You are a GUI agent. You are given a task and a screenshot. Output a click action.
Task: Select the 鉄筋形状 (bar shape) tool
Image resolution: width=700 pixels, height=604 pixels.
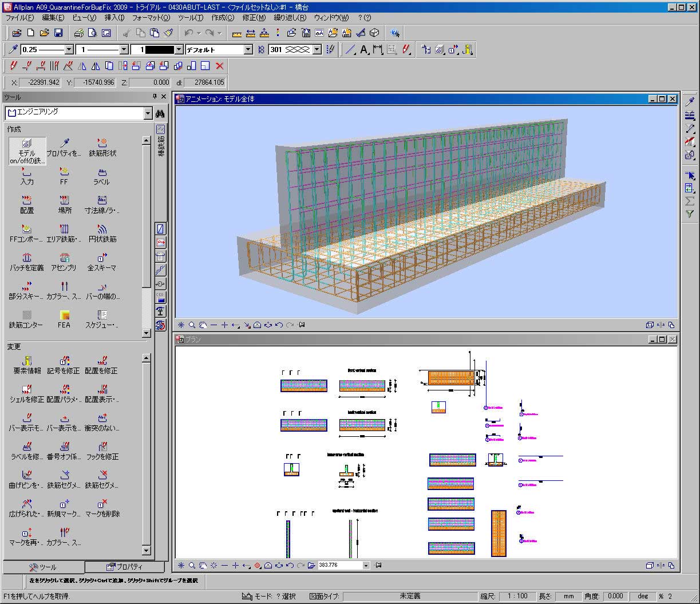(102, 147)
